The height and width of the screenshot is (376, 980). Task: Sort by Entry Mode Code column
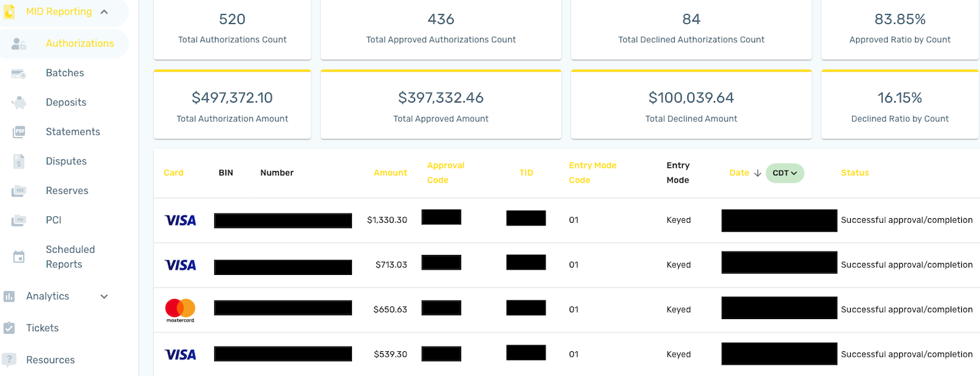tap(592, 173)
